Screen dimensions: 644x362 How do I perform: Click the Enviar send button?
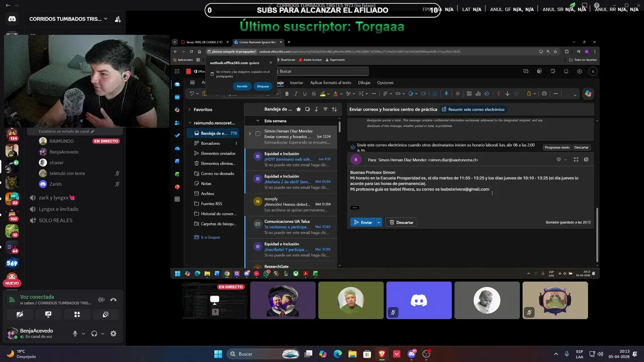363,222
